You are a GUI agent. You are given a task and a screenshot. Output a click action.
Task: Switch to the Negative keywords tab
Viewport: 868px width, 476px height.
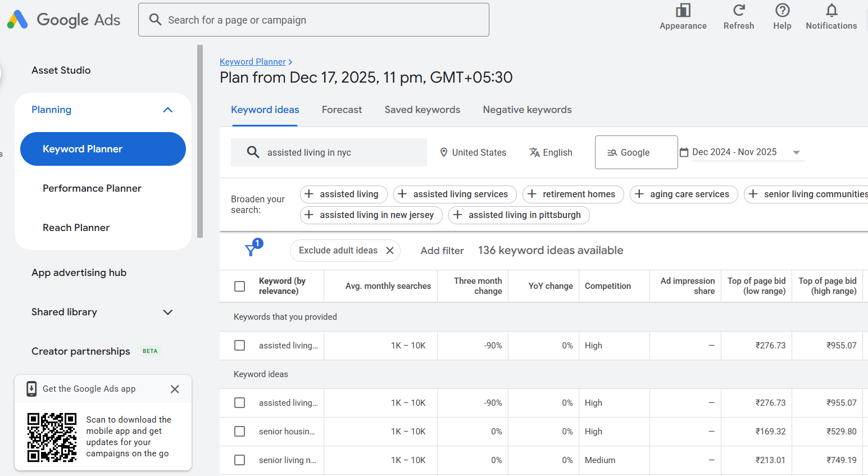[527, 110]
